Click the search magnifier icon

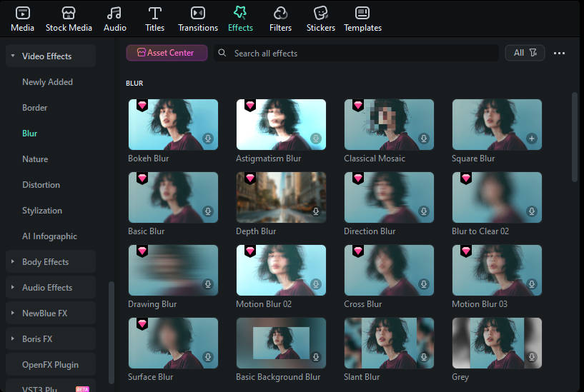[x=222, y=53]
